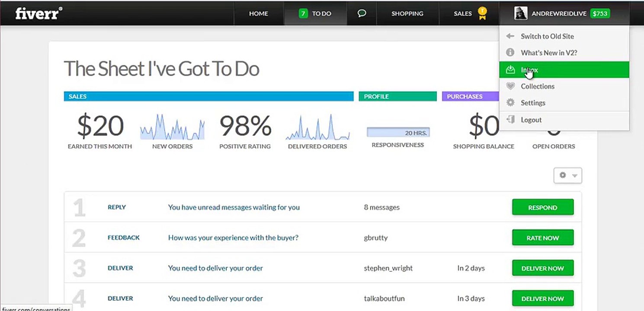Click the 'EARNED THIS MONTH' label
This screenshot has width=644, height=311.
coord(100,146)
